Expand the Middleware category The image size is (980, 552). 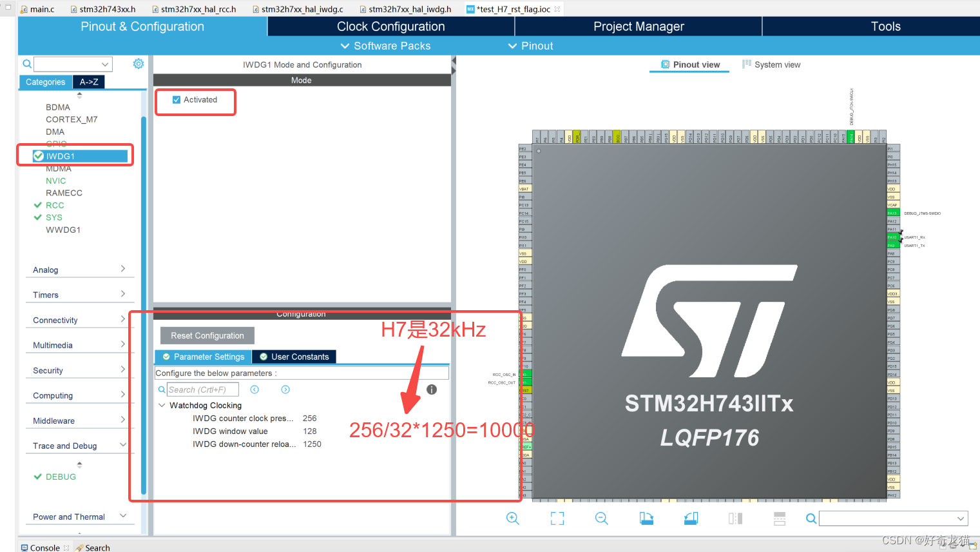tap(80, 420)
